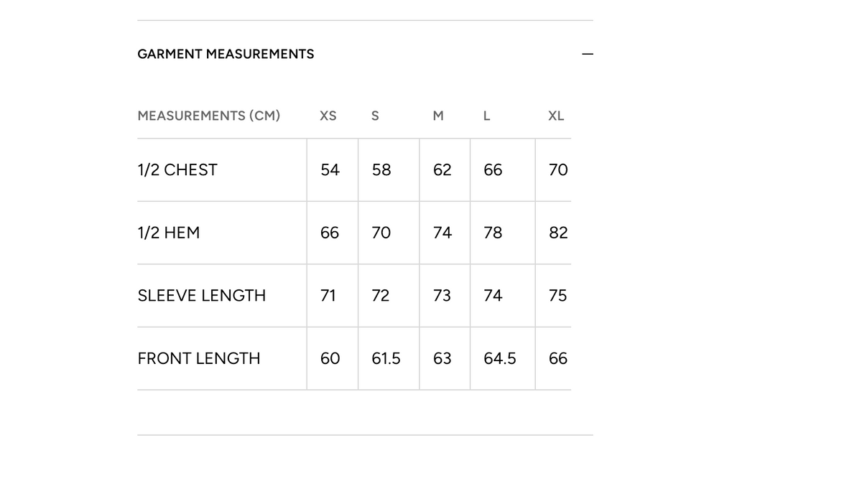Select the XL column header
Image resolution: width=862 pixels, height=504 pixels.
[x=556, y=116]
